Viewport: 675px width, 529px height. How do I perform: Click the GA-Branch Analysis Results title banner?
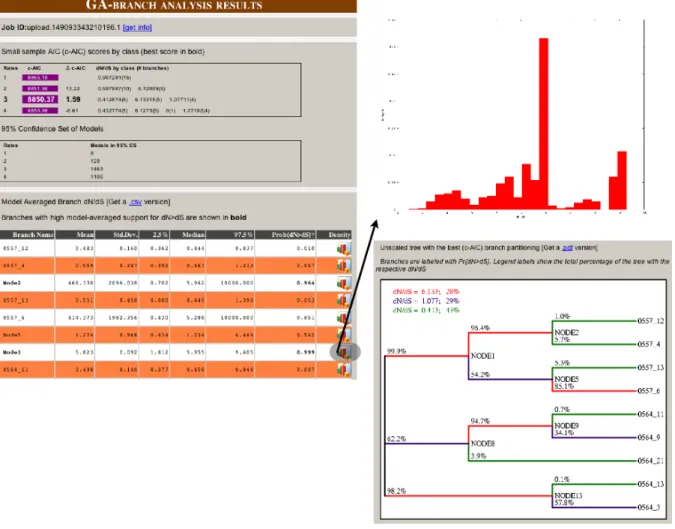click(178, 6)
